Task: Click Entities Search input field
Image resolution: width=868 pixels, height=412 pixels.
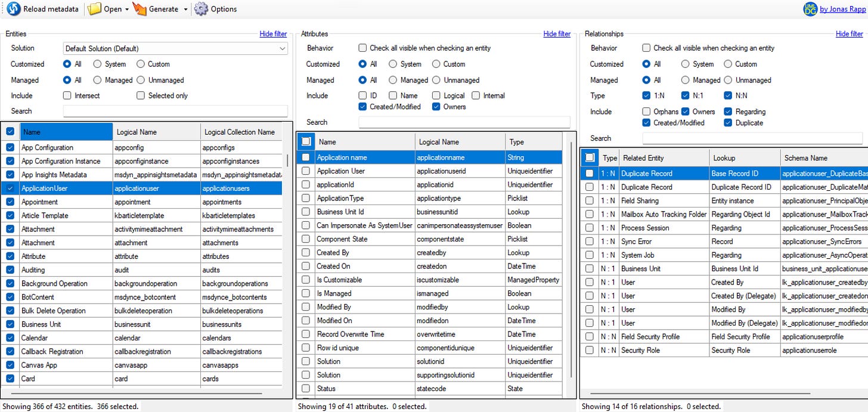Action: tap(175, 111)
